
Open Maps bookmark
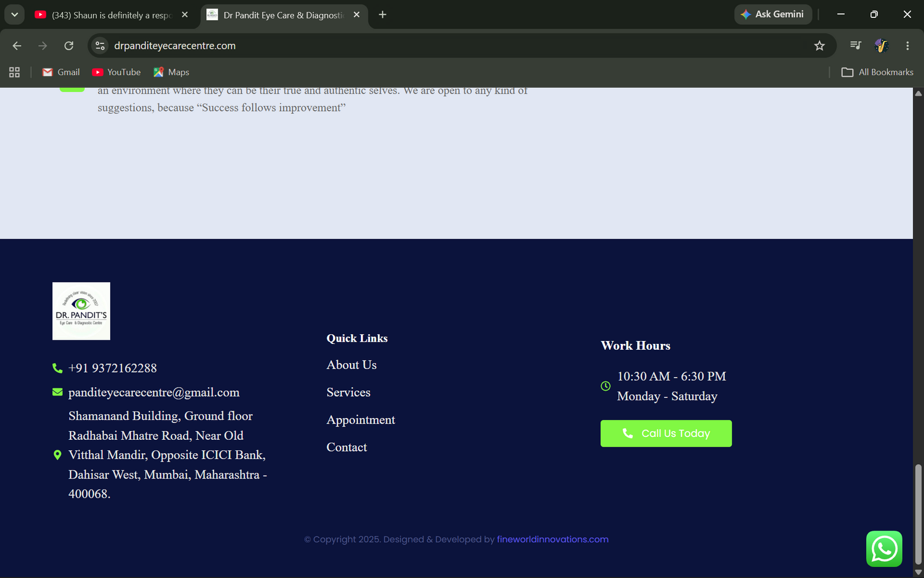coord(172,72)
